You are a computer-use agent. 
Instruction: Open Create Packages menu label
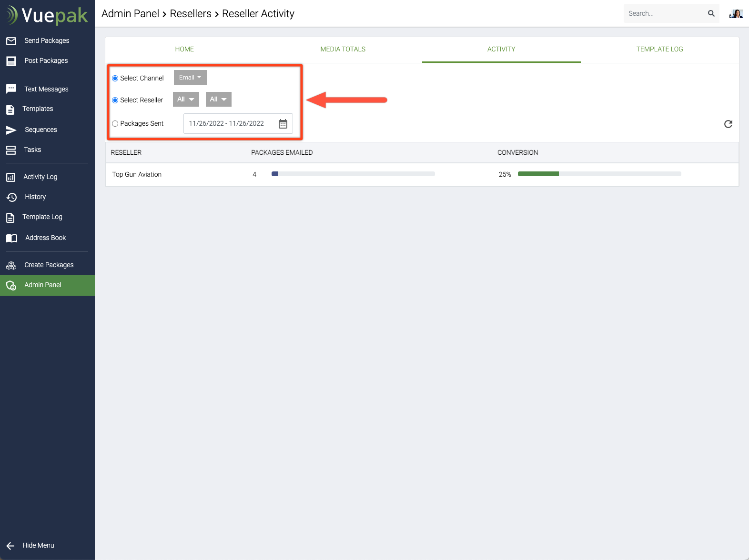pyautogui.click(x=49, y=265)
